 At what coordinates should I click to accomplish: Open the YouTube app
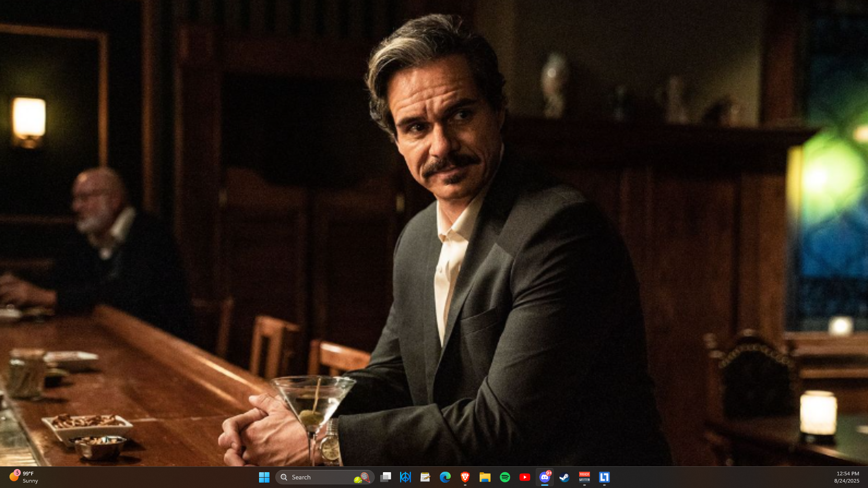525,477
